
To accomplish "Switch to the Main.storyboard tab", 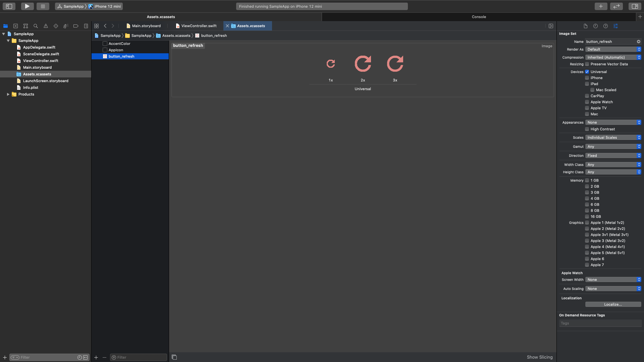I will coord(146,26).
